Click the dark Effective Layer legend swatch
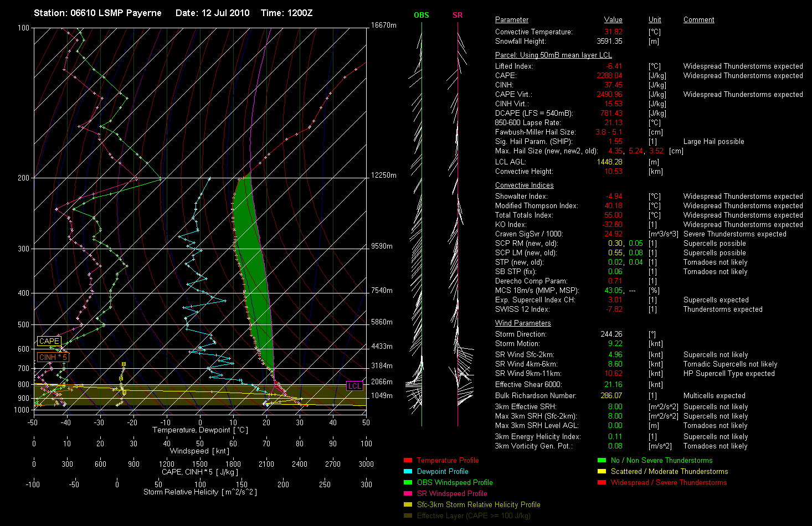This screenshot has height=526, width=812. pyautogui.click(x=408, y=516)
